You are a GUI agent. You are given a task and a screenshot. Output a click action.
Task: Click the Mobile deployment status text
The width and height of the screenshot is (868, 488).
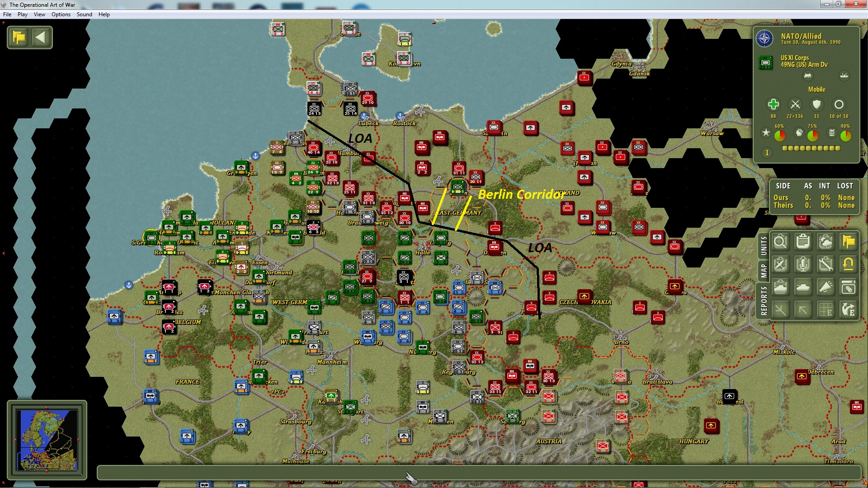pos(816,89)
